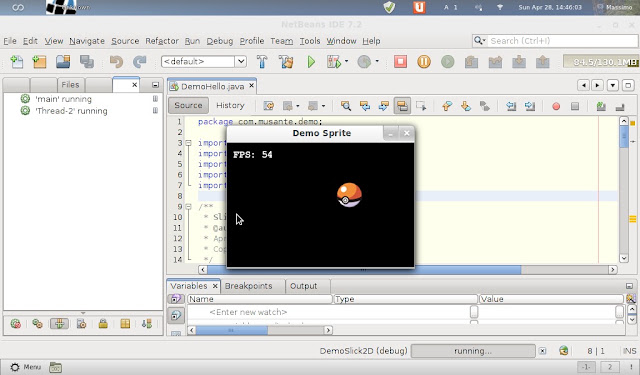The width and height of the screenshot is (640, 375).
Task: Open the Debug Project dropdown arrow
Action: [347, 62]
